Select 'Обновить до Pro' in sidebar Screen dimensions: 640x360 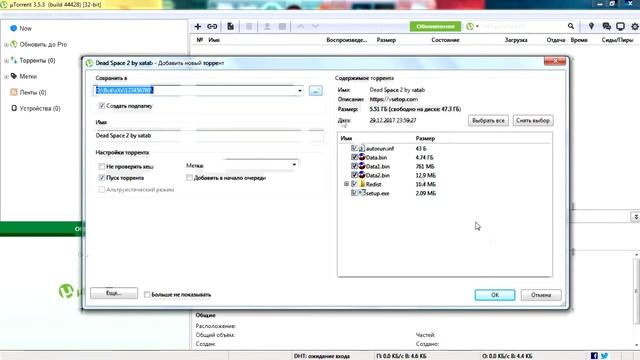(x=43, y=44)
